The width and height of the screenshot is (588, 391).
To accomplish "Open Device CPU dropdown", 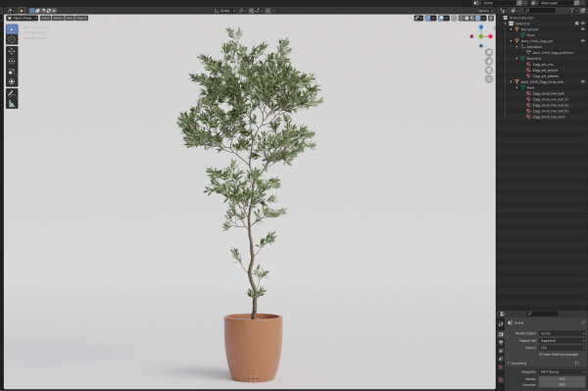I will (x=562, y=348).
